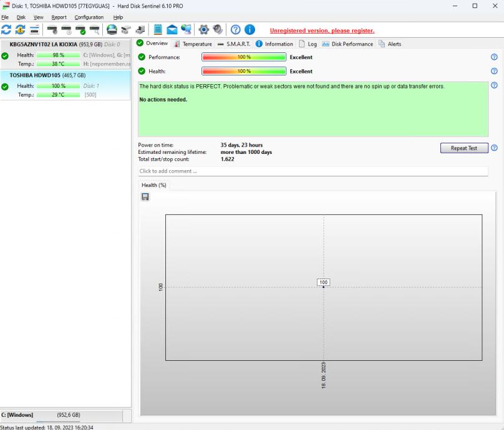Select the Health (%) graph tab
The image size is (504, 430).
(153, 185)
